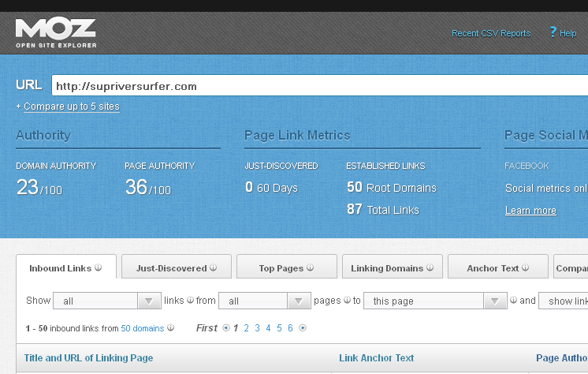
Task: Click the 87 Total Links metric
Action: pyautogui.click(x=383, y=209)
